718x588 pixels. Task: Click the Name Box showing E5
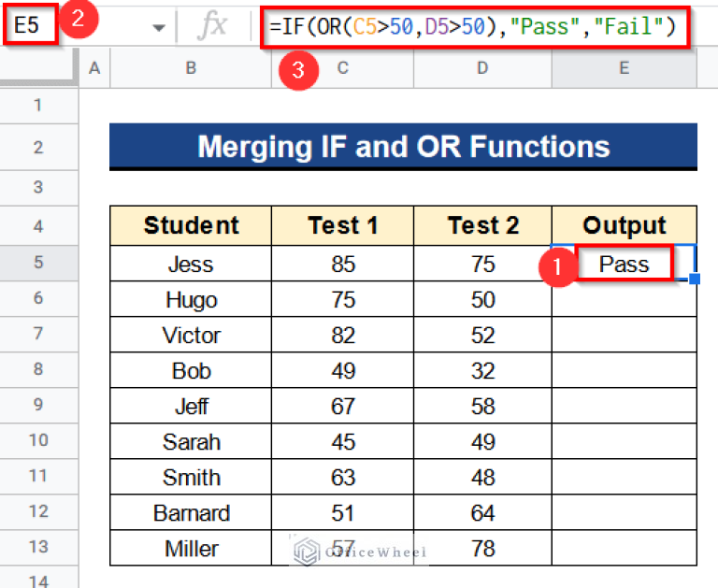coord(30,25)
